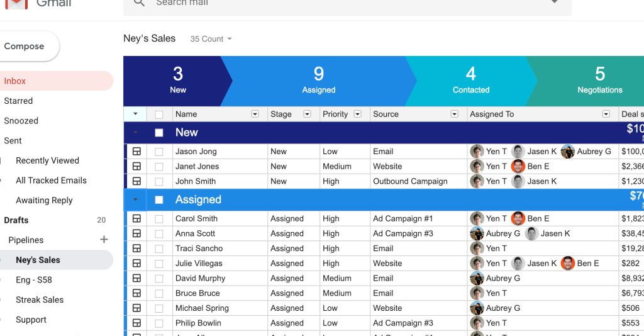The width and height of the screenshot is (644, 336).
Task: Select all with the header checkbox
Action: click(x=159, y=115)
